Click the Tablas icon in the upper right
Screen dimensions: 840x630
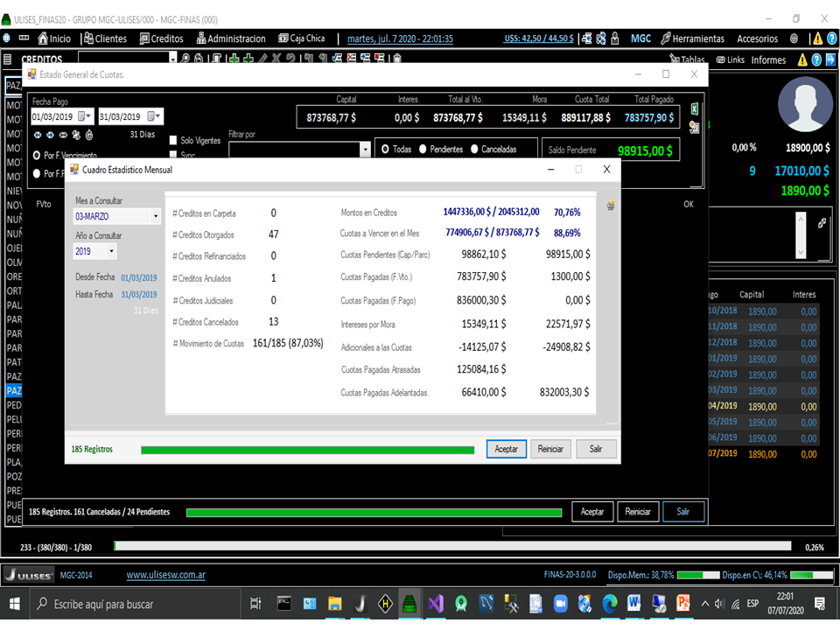674,59
